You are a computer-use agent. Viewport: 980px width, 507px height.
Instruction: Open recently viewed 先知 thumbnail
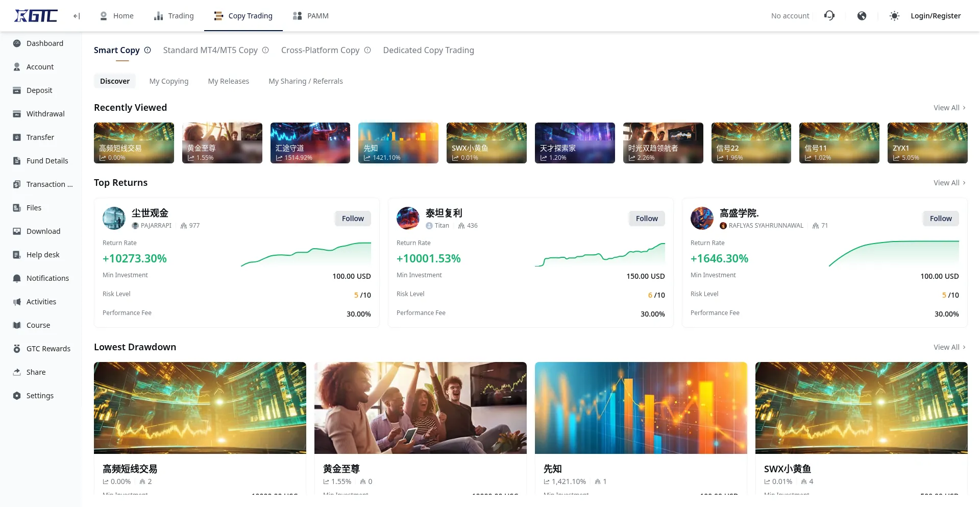tap(398, 143)
